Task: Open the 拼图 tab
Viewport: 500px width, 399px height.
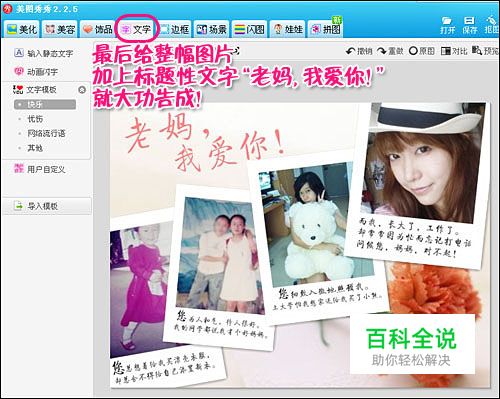Action: (x=326, y=29)
